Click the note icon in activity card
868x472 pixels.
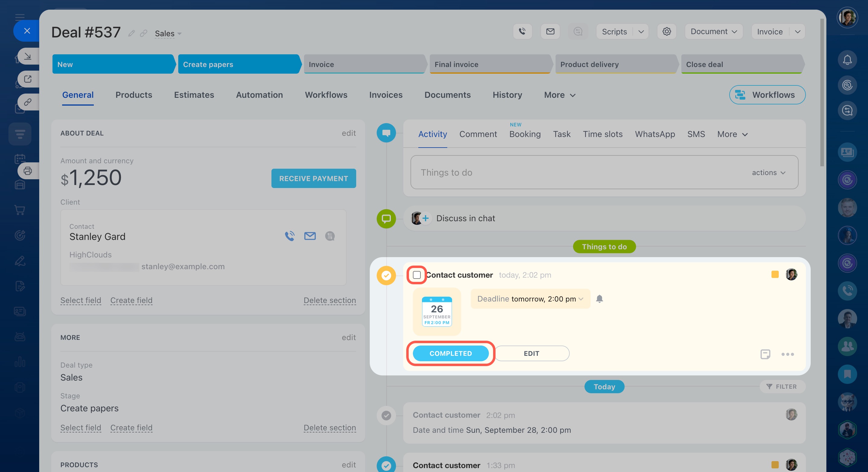(x=765, y=354)
